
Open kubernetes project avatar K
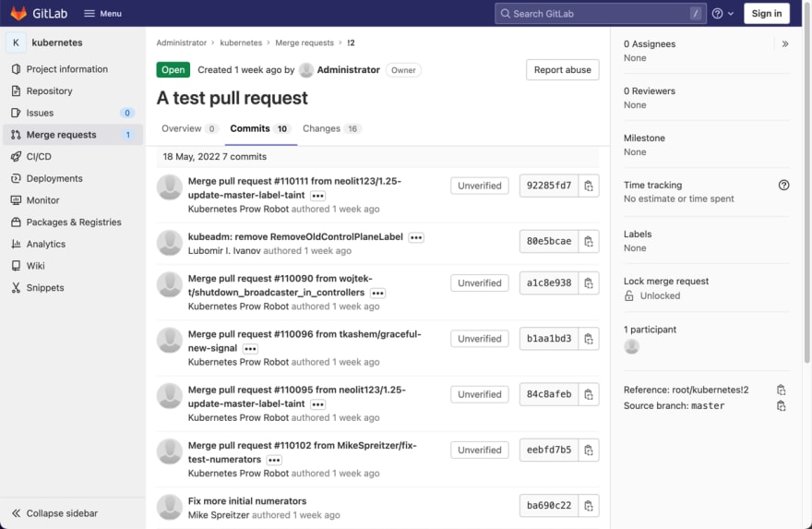[16, 42]
